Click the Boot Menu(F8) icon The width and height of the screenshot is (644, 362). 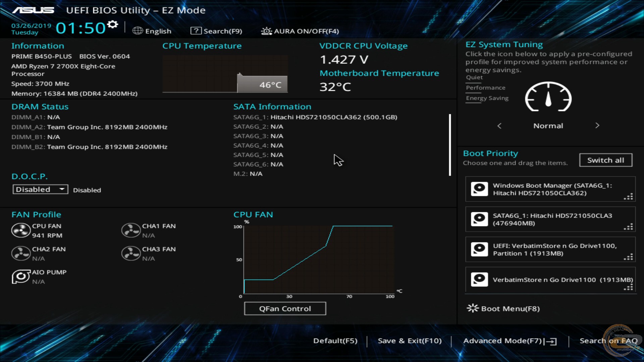pos(472,308)
